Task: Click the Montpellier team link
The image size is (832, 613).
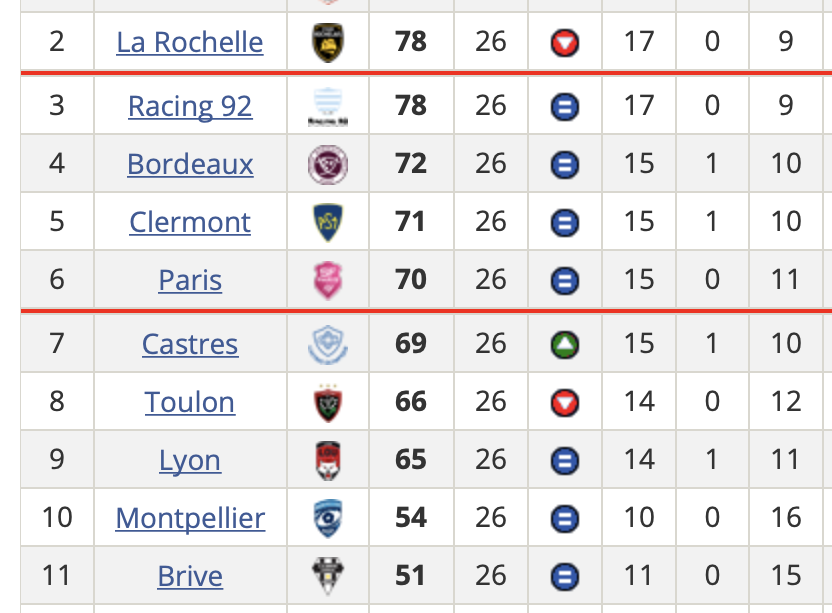Action: point(190,518)
